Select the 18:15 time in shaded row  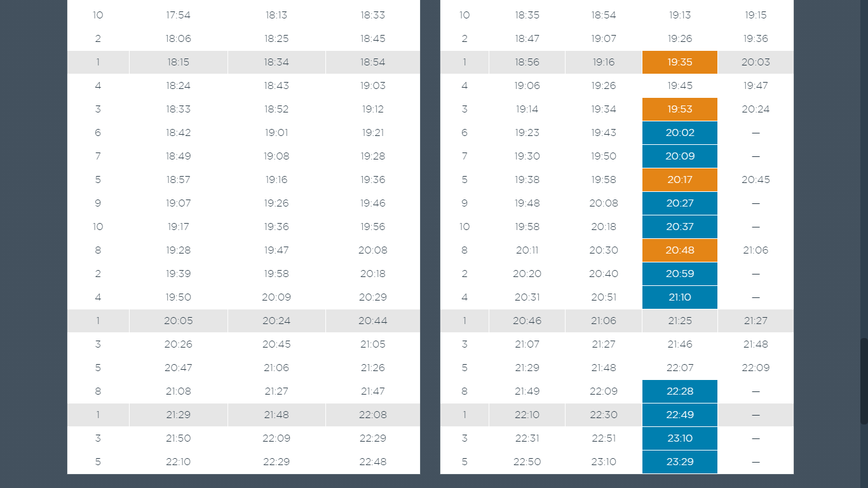pos(179,62)
